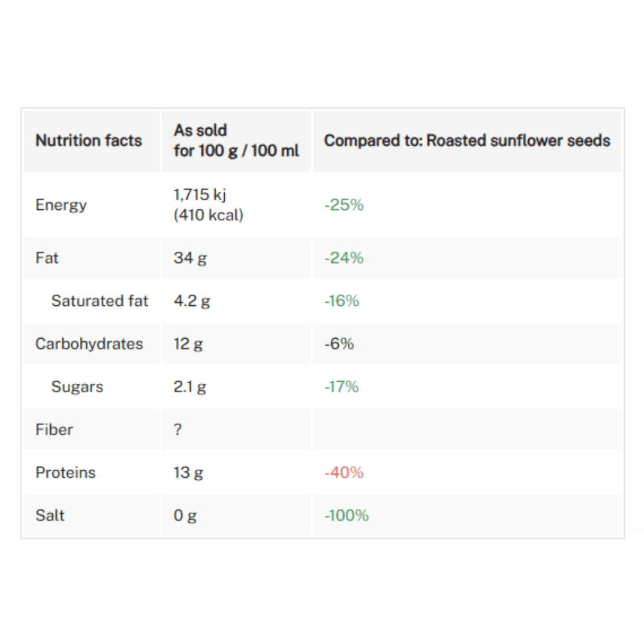The image size is (644, 644).
Task: Select the Proteins row label
Action: tap(65, 473)
